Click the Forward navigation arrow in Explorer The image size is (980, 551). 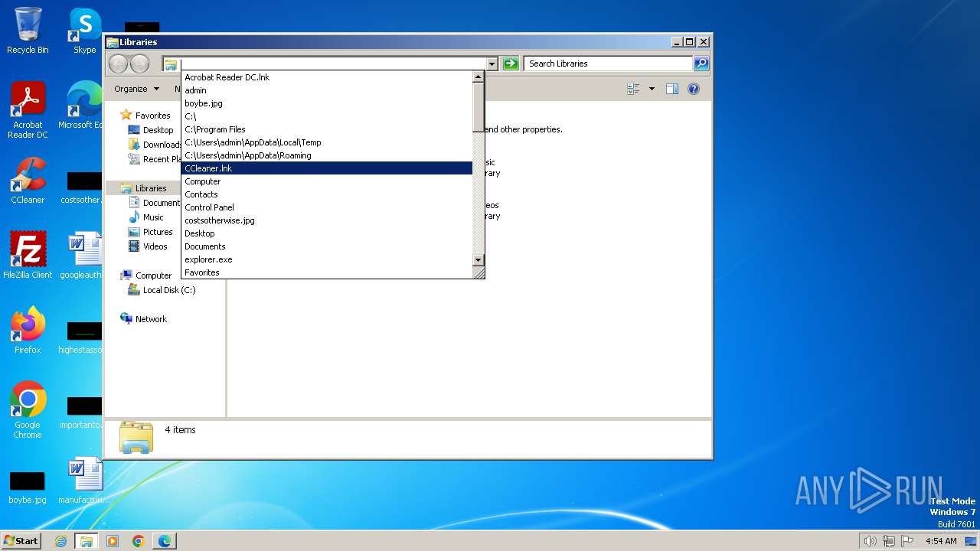click(139, 64)
